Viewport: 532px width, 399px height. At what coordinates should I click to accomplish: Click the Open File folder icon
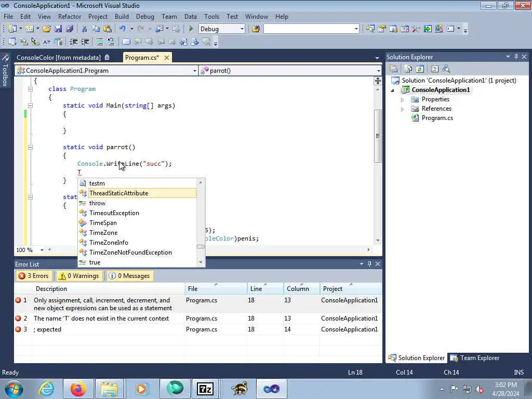click(46, 29)
